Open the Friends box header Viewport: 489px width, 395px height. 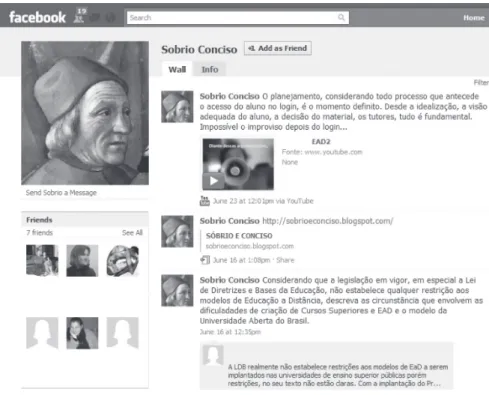tap(85, 220)
